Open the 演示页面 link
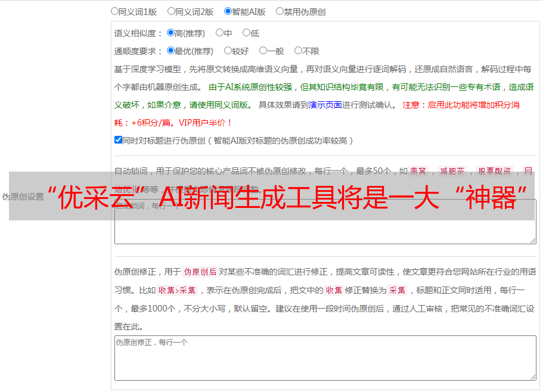This screenshot has width=543, height=392. [325, 105]
